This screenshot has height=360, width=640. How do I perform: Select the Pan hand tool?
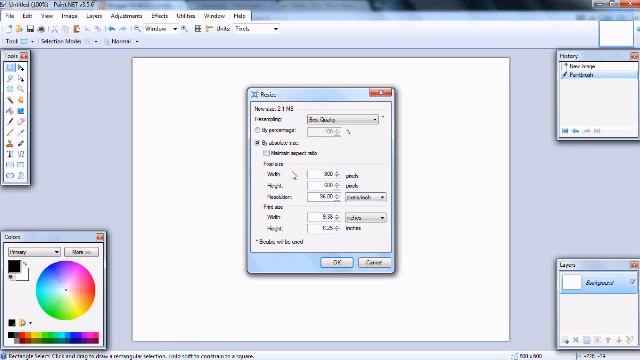click(21, 100)
